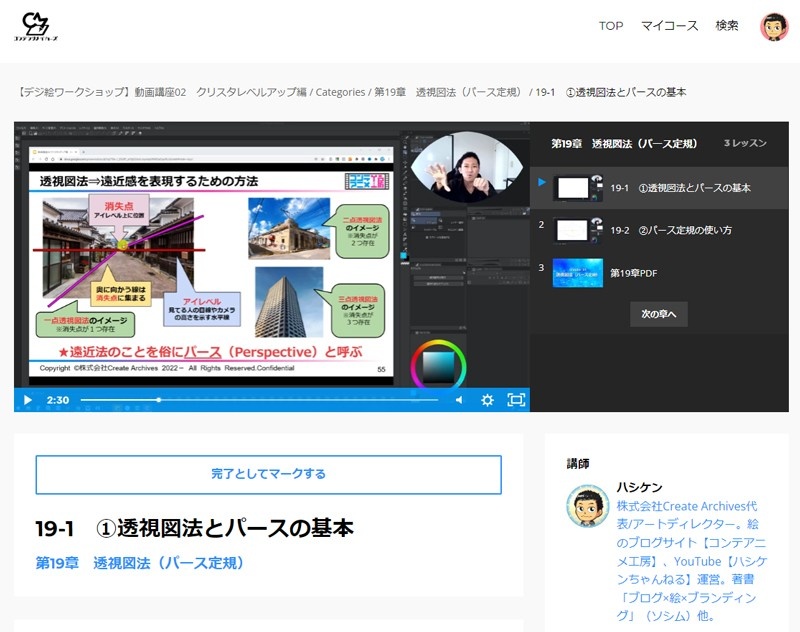The height and width of the screenshot is (632, 800).
Task: Click the instructor name ハシケン
Action: click(639, 487)
